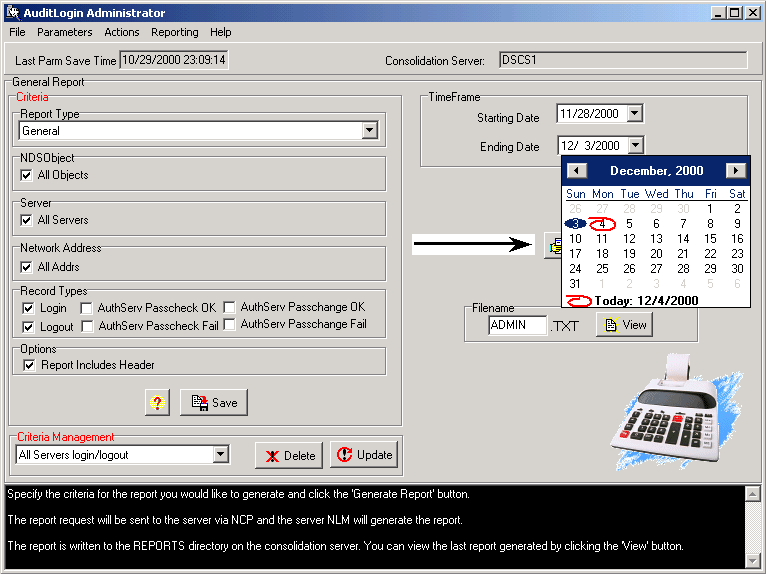Enable AuthServ Passcheck OK checkbox
Image resolution: width=766 pixels, height=574 pixels.
point(86,308)
